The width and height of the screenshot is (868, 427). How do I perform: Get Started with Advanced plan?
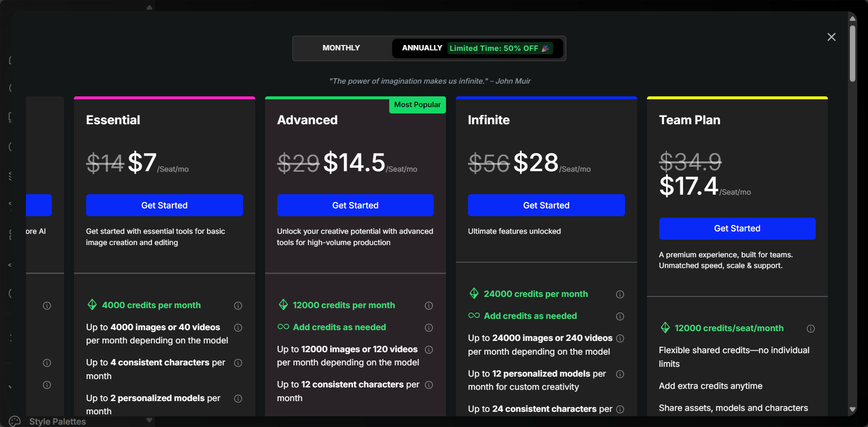[x=356, y=205]
